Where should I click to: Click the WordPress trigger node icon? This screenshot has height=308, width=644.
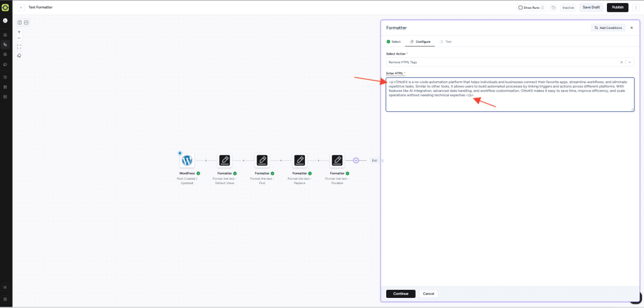pos(187,160)
